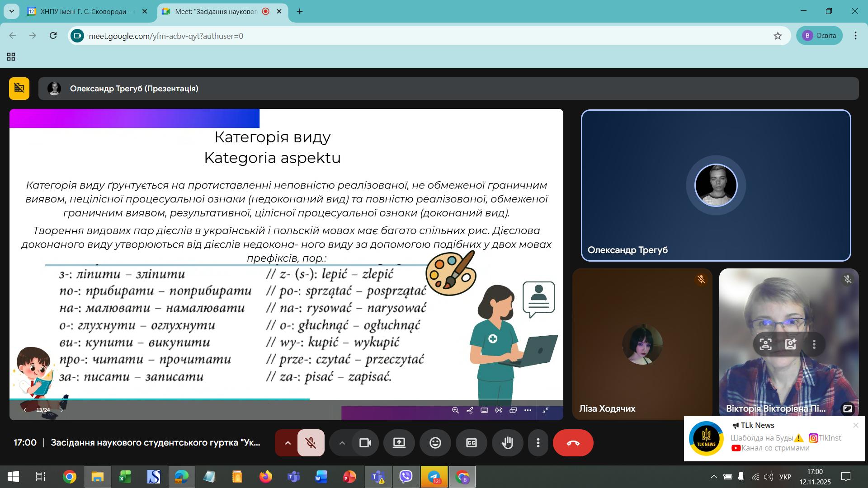Toggle the camera on or off
868x488 pixels.
tap(365, 443)
